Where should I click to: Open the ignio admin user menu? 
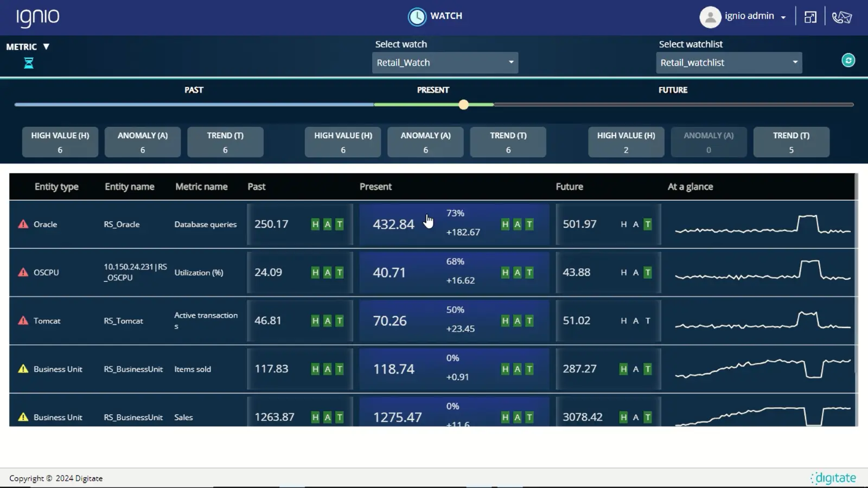coord(754,16)
